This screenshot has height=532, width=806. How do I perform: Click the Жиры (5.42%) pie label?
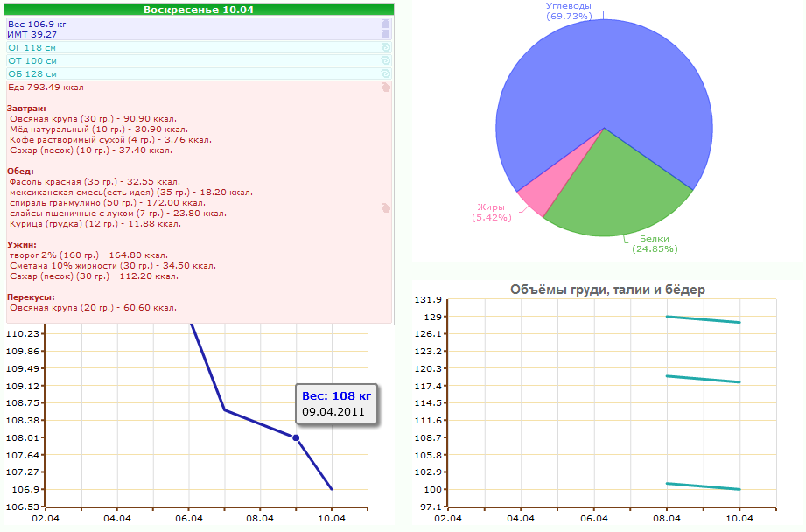[x=492, y=213]
